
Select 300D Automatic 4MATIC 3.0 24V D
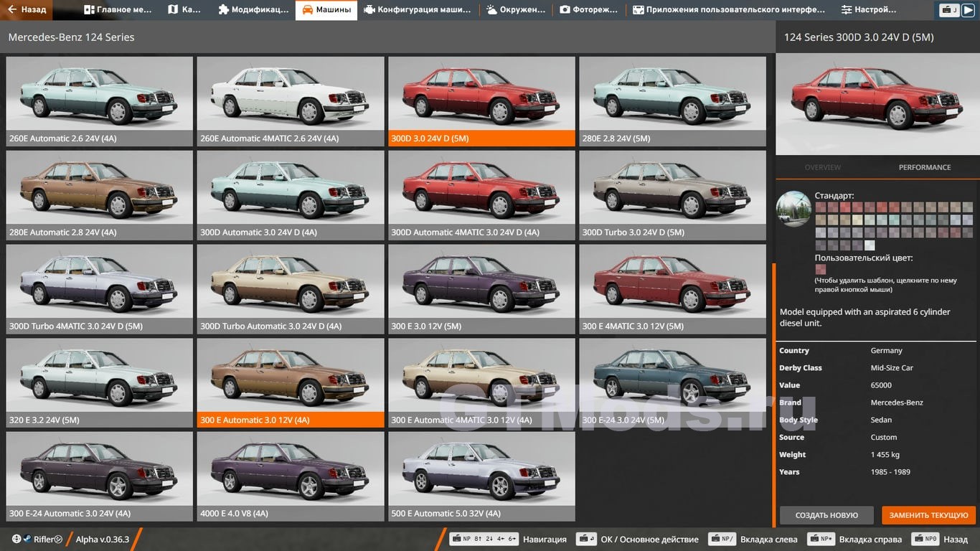coord(481,195)
